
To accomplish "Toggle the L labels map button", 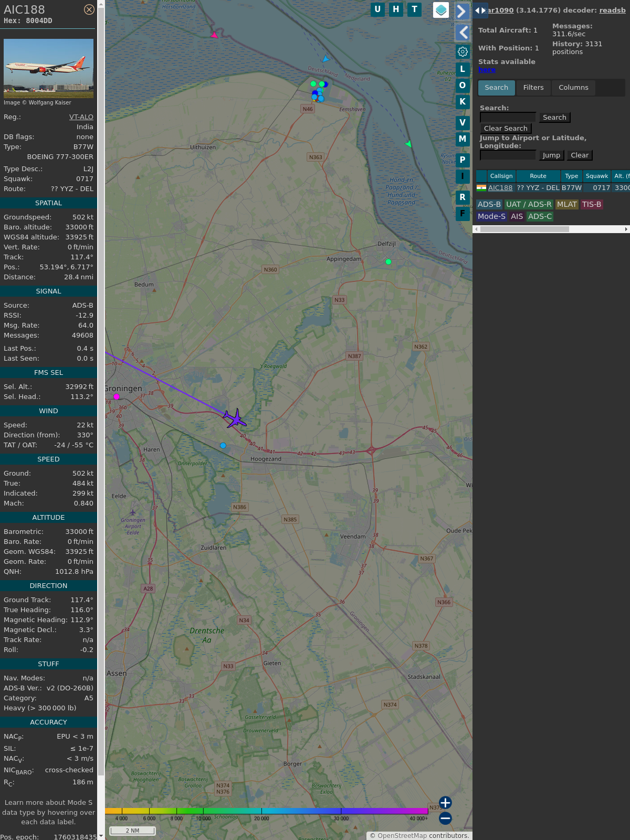I will click(463, 69).
